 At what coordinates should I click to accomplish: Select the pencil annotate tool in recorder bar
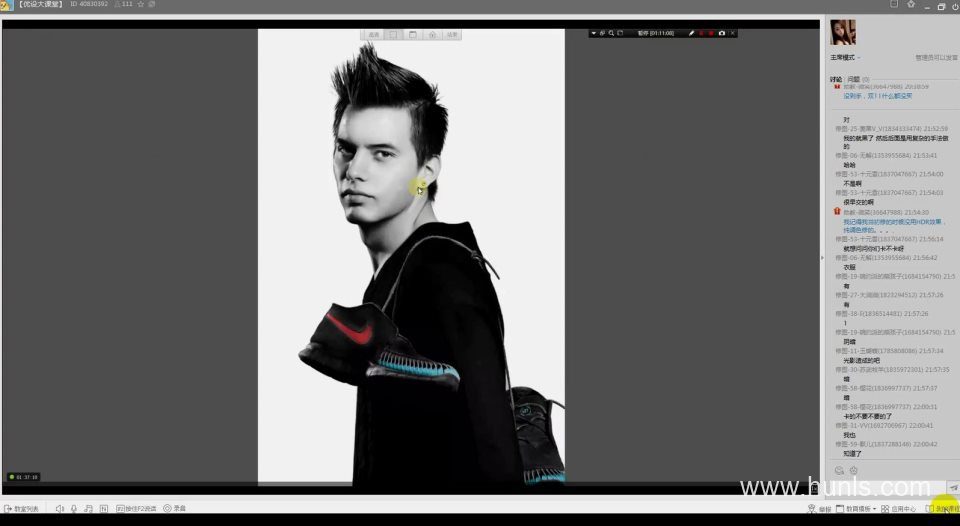click(x=691, y=33)
